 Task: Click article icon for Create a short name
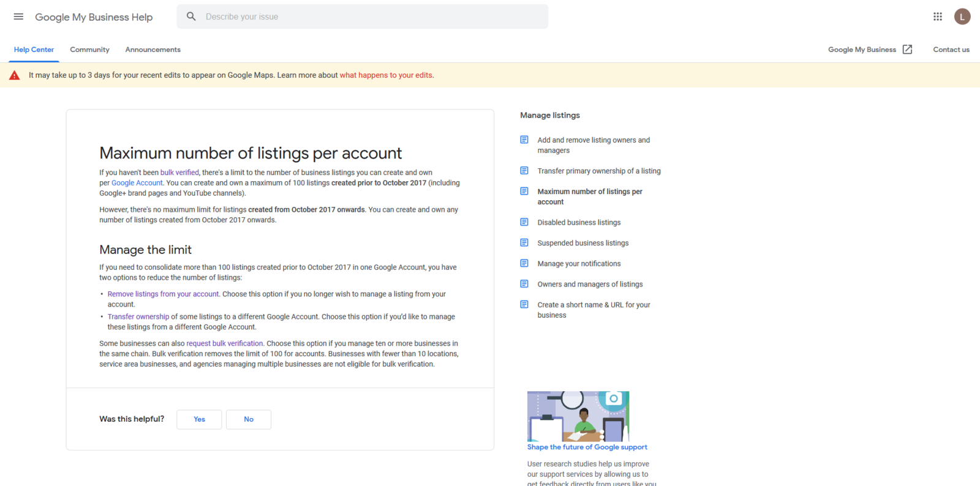(524, 304)
